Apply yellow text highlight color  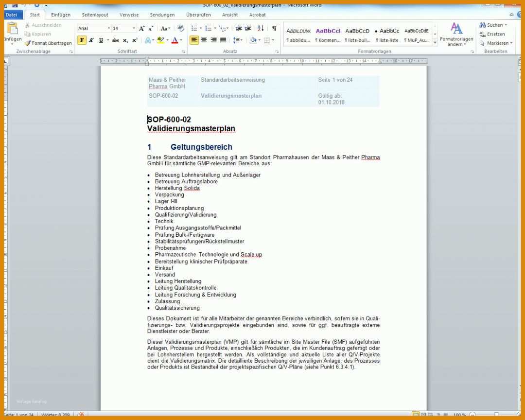pos(161,40)
